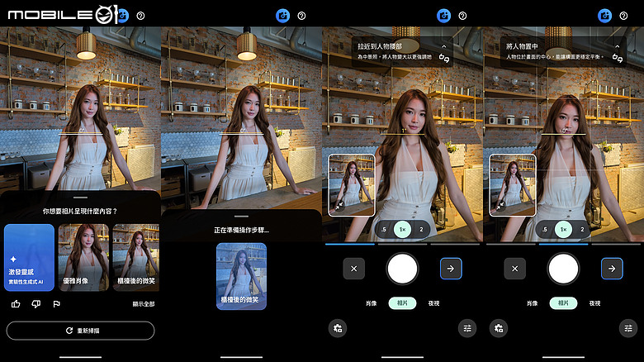Open the 顯示全部 link
The width and height of the screenshot is (644, 362).
[x=144, y=304]
